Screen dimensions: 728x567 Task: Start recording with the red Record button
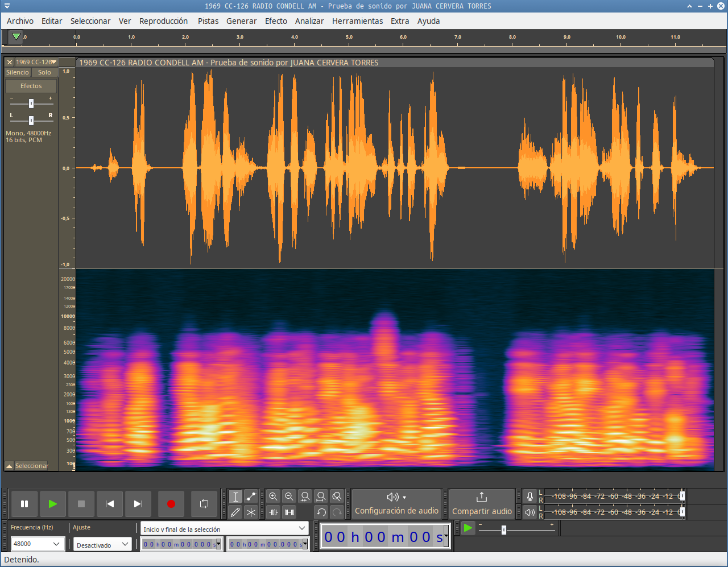coord(171,504)
